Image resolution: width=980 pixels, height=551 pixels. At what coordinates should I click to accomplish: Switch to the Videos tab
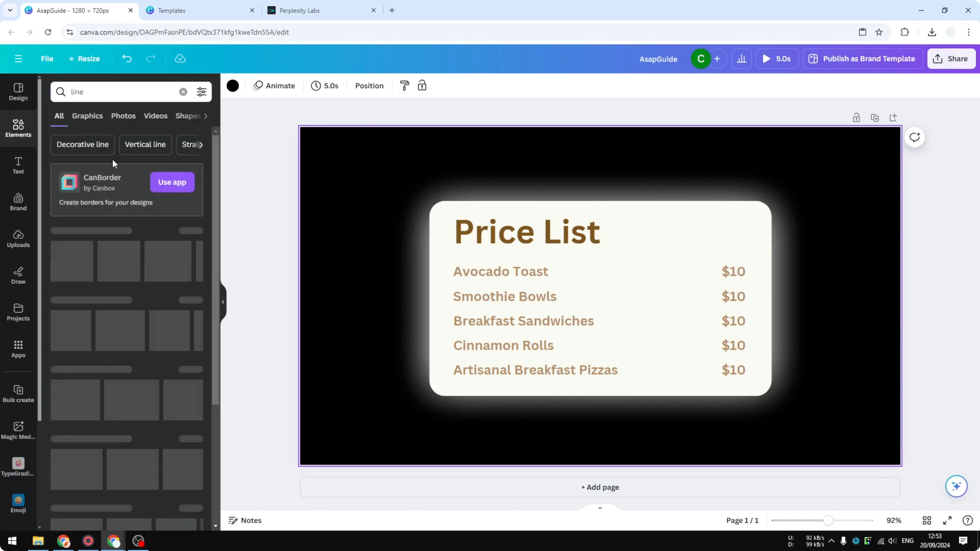tap(156, 116)
